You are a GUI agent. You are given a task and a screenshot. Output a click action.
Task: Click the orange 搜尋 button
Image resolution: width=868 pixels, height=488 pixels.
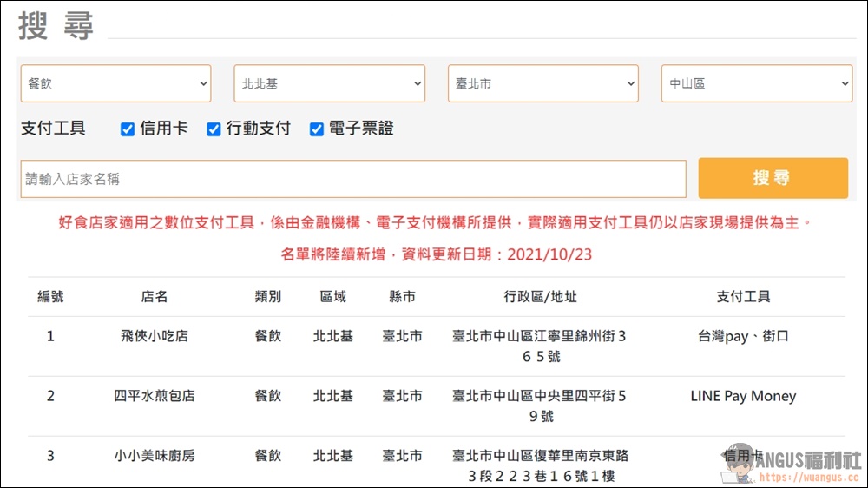(773, 178)
